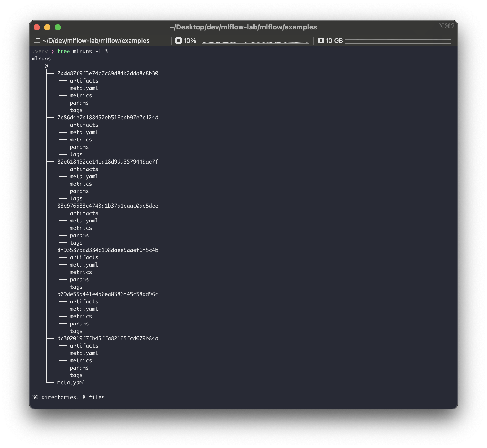The height and width of the screenshot is (448, 487).
Task: Click the underlined 'mlruns' argument
Action: [x=82, y=51]
